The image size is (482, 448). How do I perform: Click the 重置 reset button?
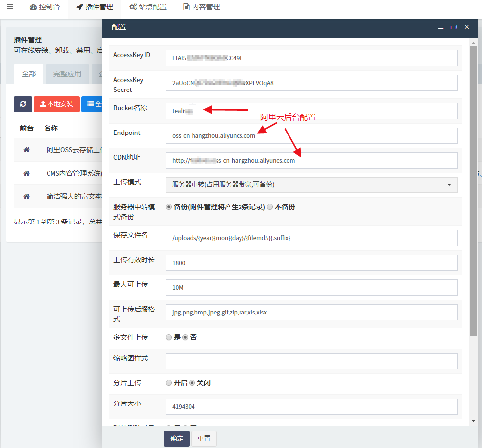coord(204,439)
